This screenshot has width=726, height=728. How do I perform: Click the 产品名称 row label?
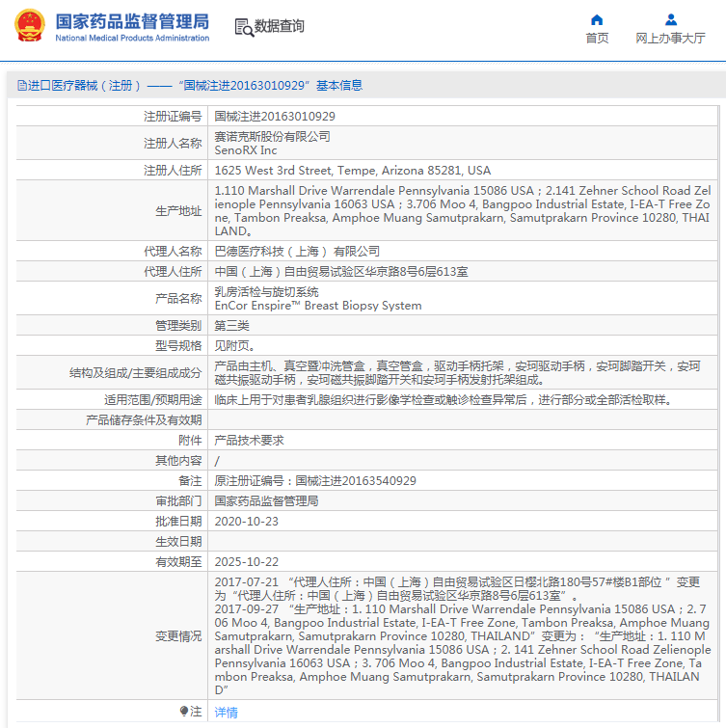(178, 299)
